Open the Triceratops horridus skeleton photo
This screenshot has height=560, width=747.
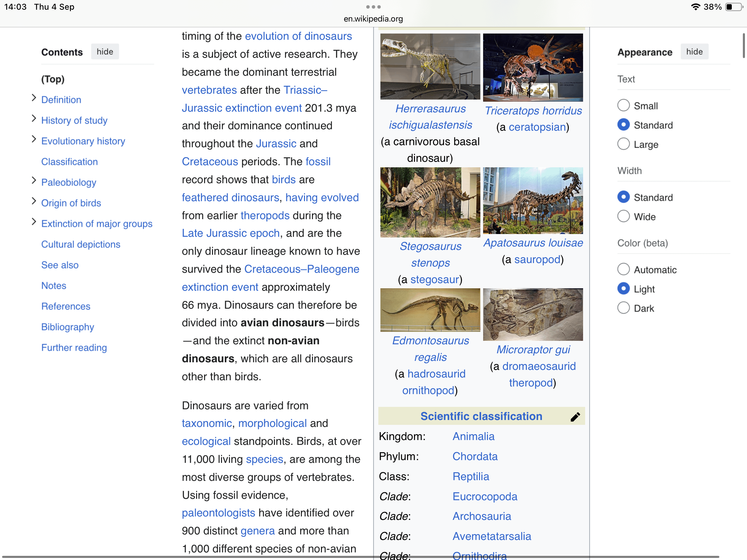point(533,67)
